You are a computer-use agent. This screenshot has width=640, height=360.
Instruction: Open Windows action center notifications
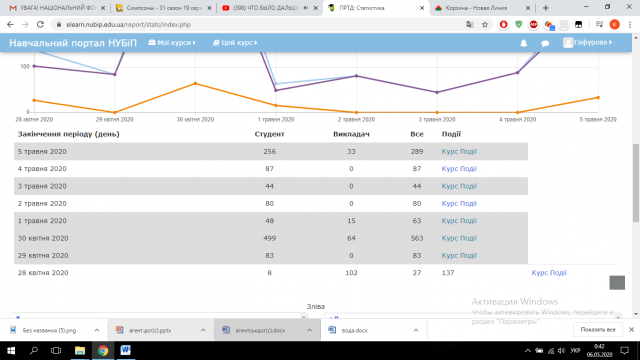(x=624, y=351)
